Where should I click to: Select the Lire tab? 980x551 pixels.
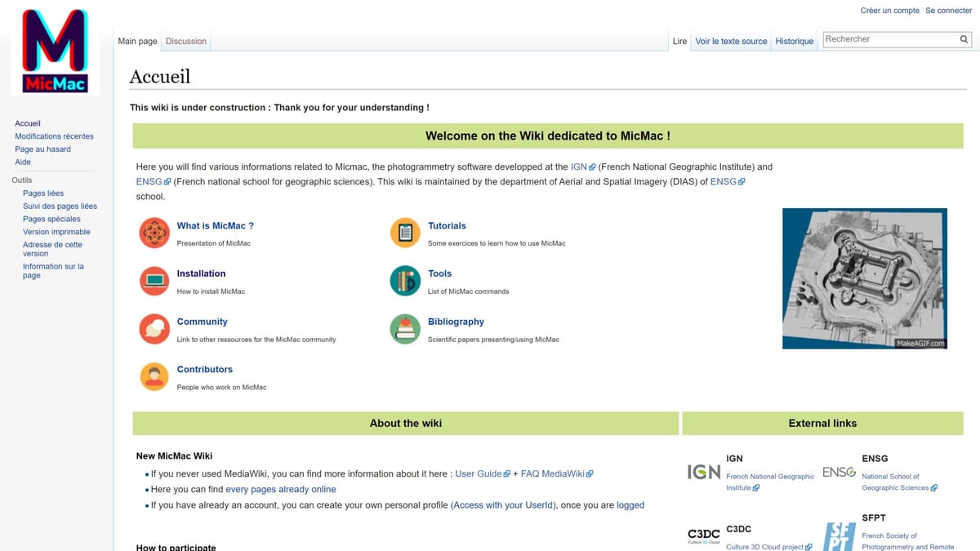coord(679,41)
